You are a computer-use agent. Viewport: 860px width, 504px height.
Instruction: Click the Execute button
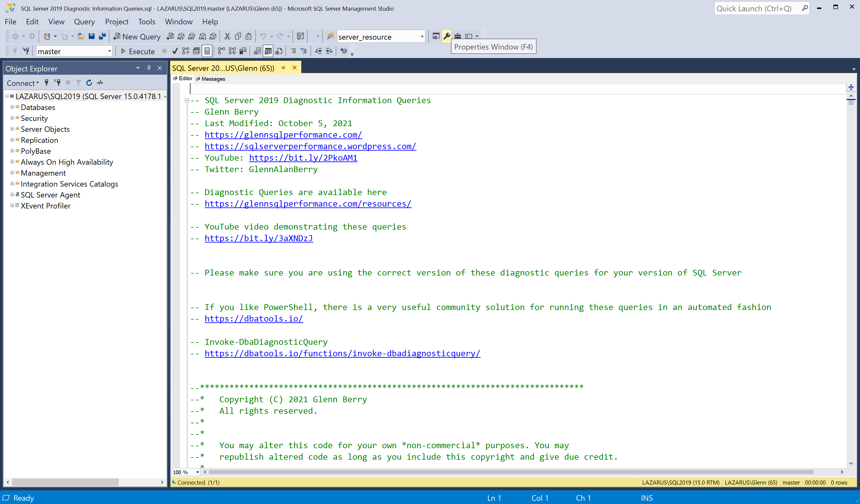click(x=138, y=51)
